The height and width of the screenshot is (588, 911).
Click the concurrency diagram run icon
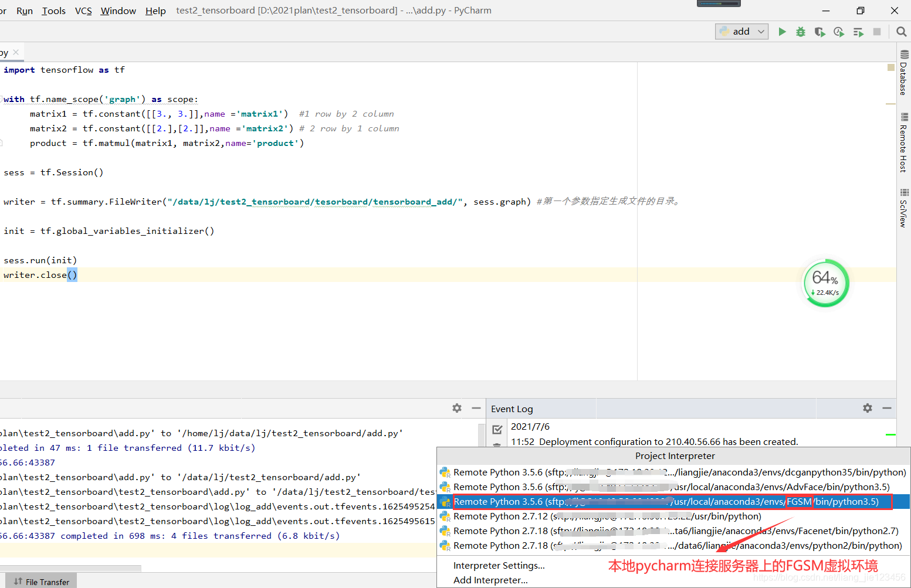click(x=858, y=32)
